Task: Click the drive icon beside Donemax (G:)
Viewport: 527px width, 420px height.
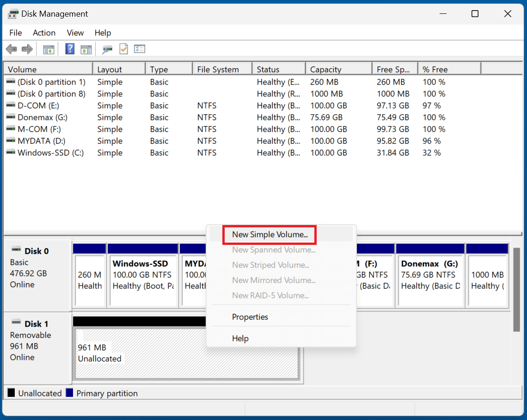Action: tap(11, 117)
